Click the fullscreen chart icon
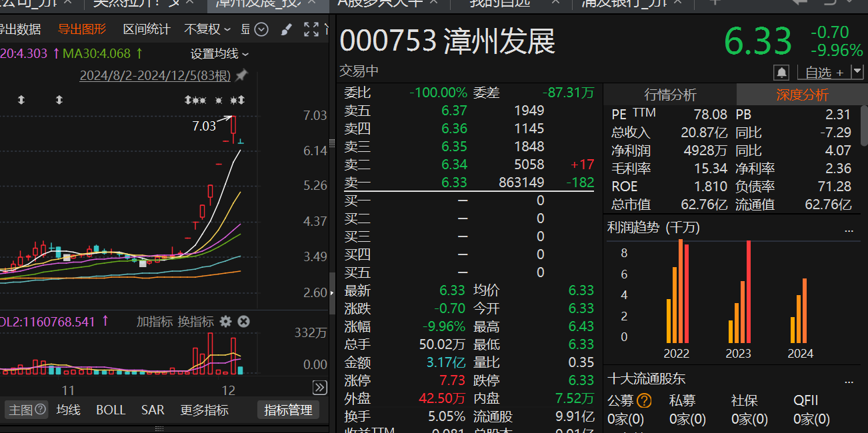The width and height of the screenshot is (868, 433). pyautogui.click(x=311, y=29)
